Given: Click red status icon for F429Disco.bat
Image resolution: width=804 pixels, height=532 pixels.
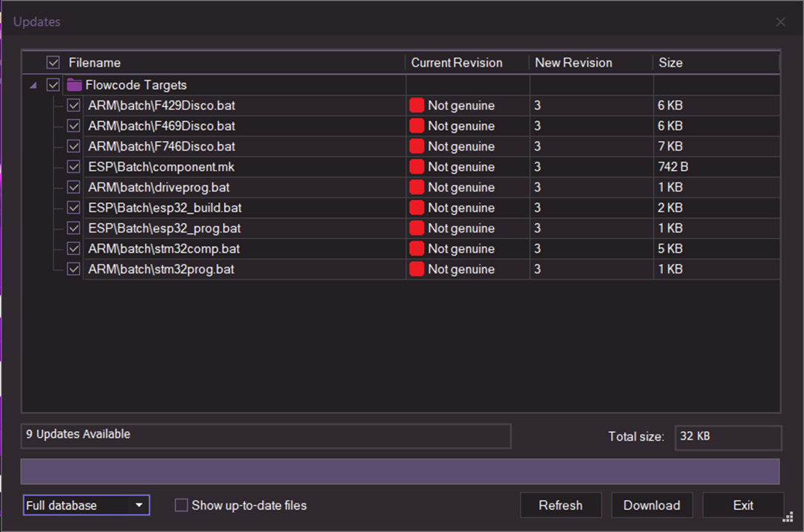Looking at the screenshot, I should [416, 105].
